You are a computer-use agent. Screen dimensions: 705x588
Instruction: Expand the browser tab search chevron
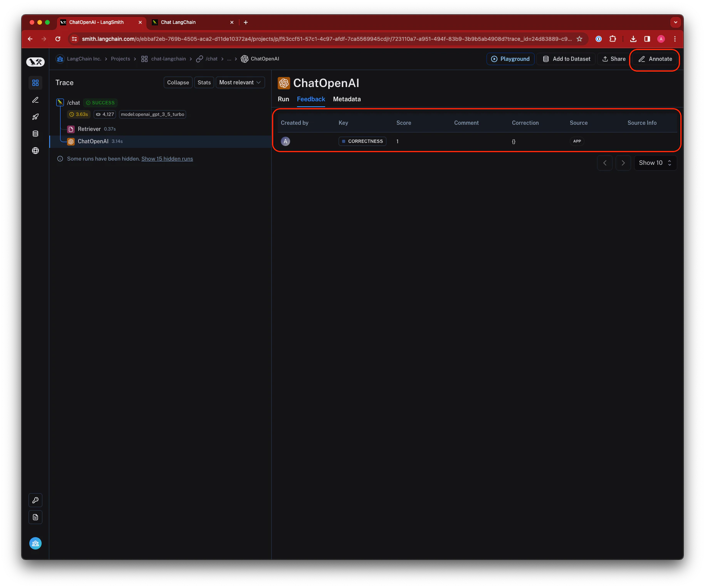[675, 22]
